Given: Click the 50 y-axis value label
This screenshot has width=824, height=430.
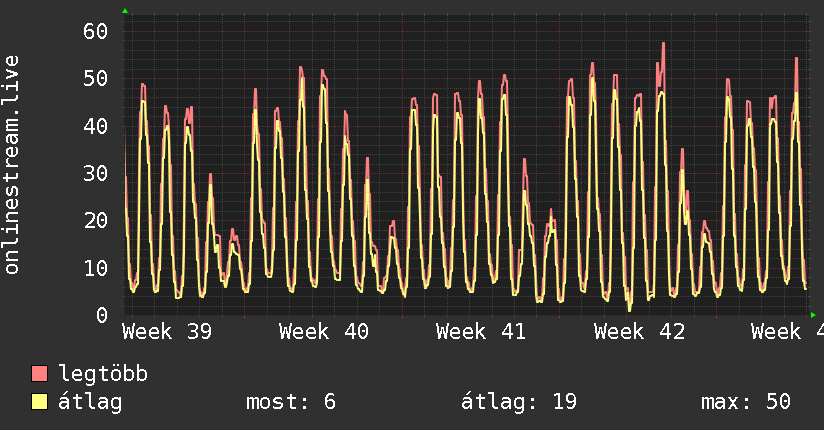Looking at the screenshot, I should [96, 79].
